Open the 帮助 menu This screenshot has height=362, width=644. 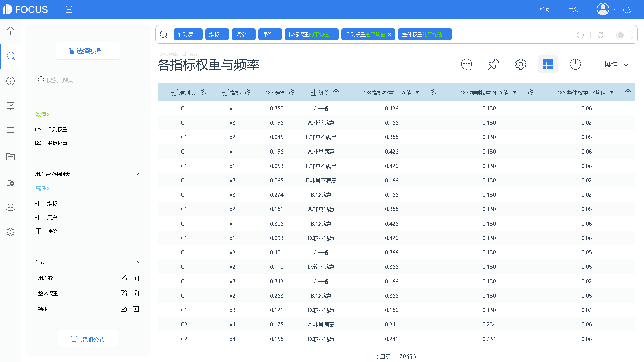(x=544, y=9)
